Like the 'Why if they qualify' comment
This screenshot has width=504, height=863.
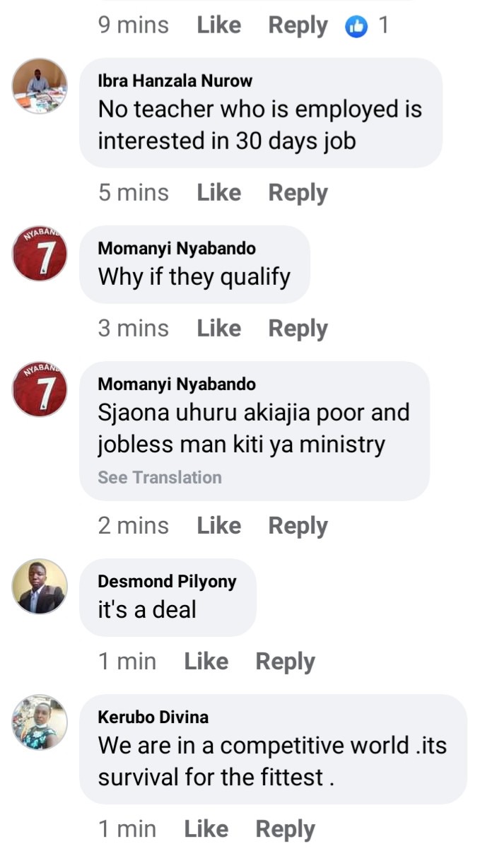tap(218, 329)
